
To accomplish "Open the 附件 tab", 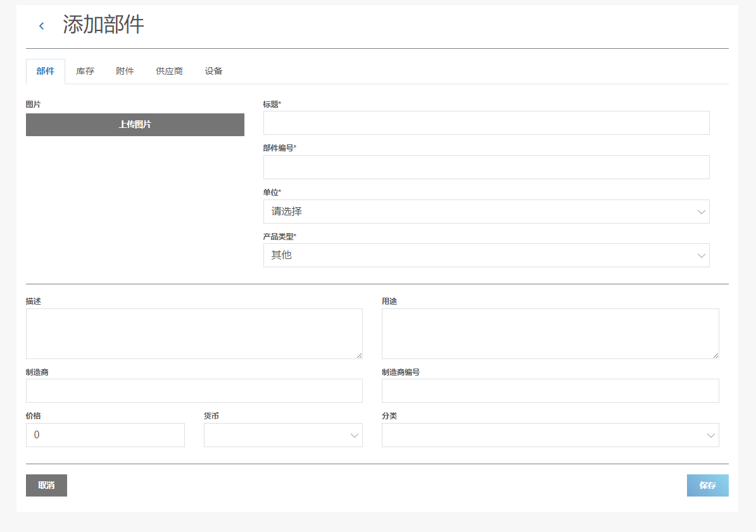I will (x=125, y=71).
